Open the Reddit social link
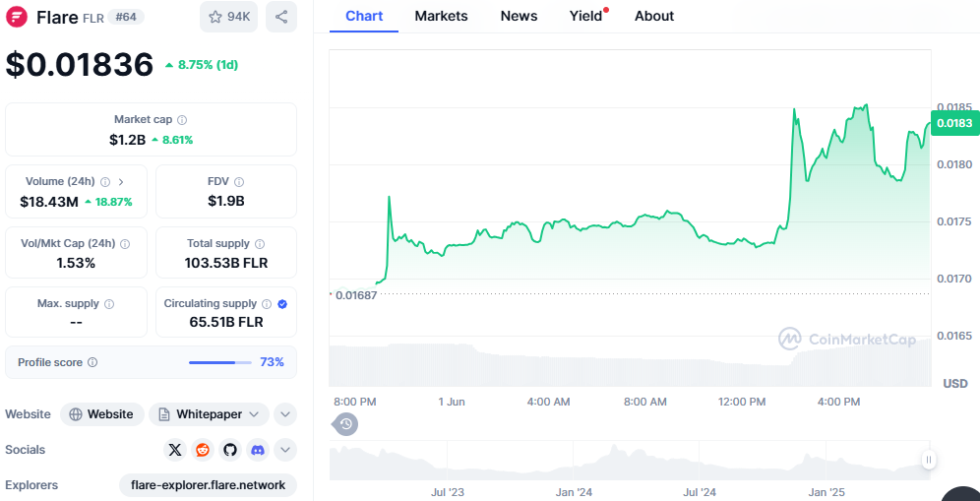This screenshot has height=501, width=980. [203, 450]
